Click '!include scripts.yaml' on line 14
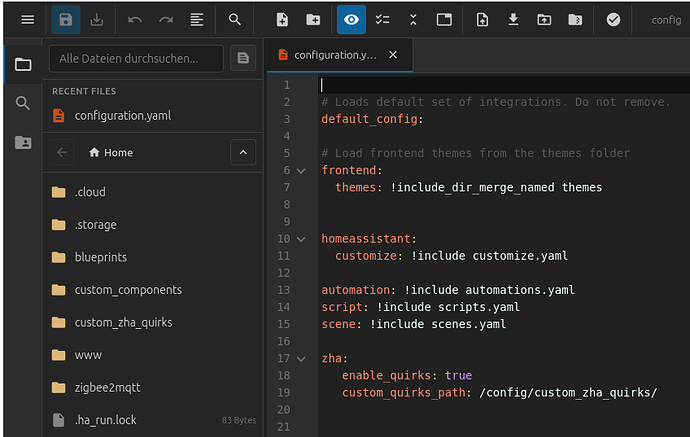690x437 pixels. click(448, 307)
